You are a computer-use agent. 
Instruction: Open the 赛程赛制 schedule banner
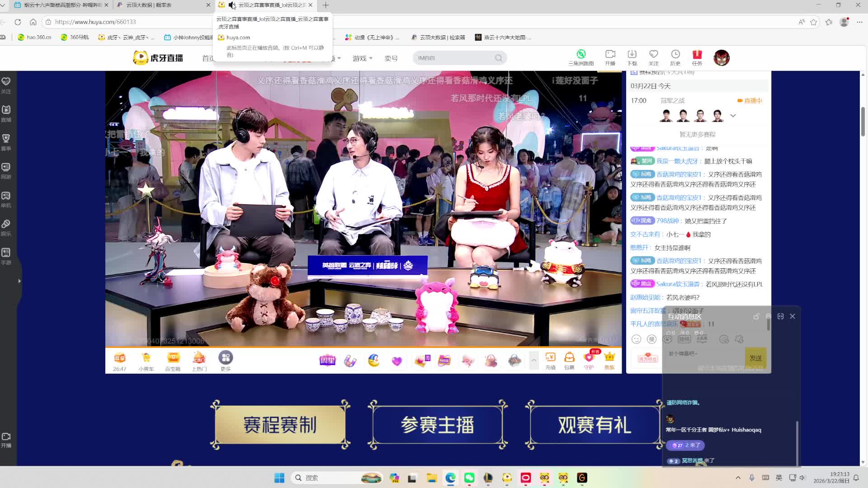pos(280,424)
